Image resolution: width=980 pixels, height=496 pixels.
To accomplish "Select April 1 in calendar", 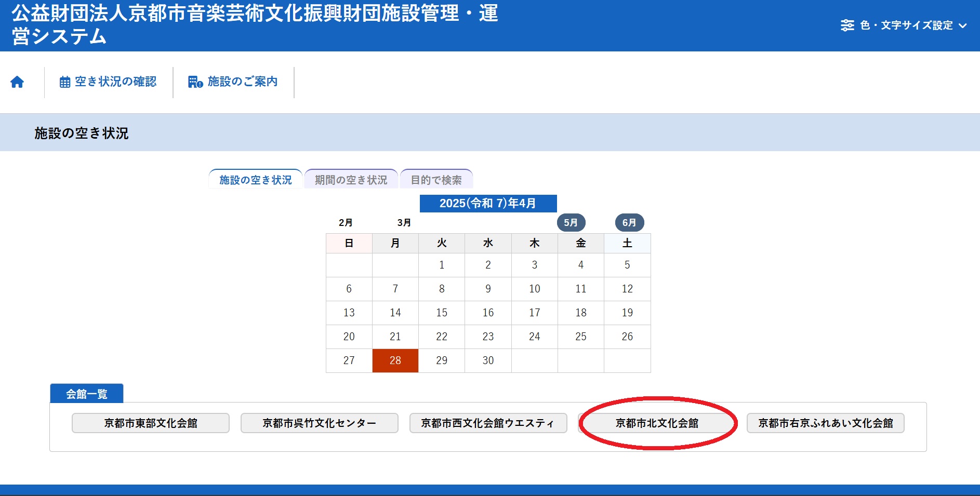I will [442, 265].
